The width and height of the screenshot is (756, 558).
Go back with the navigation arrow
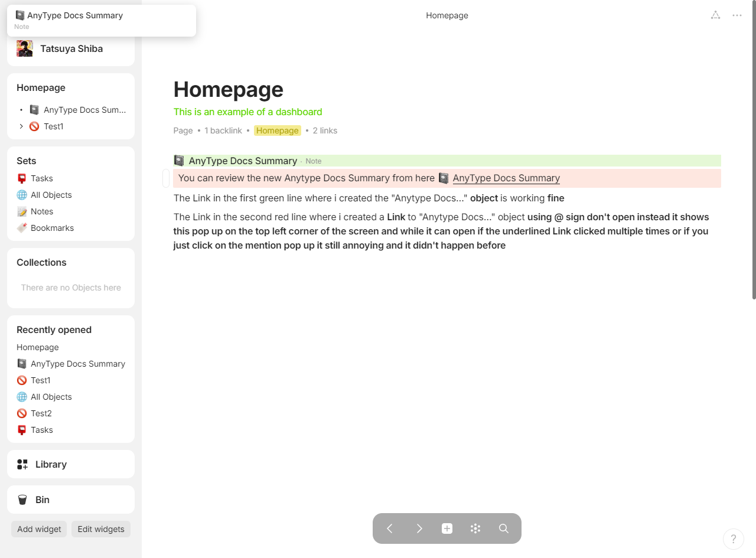click(390, 528)
